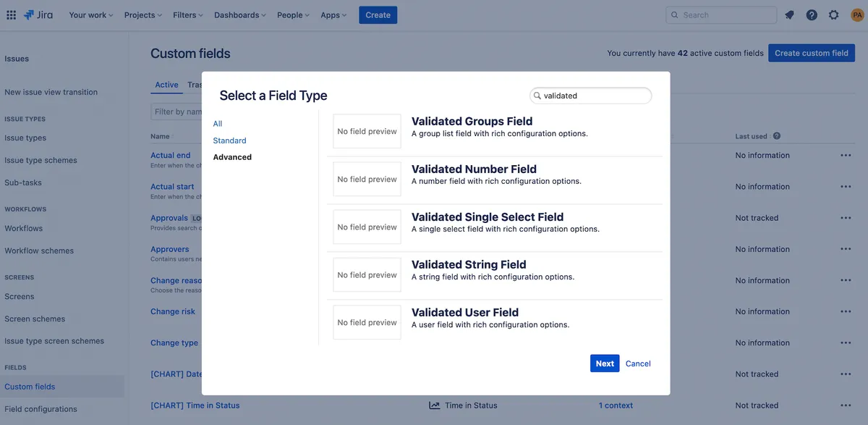Click the Validated String Field preview box
The image size is (868, 425).
pos(367,275)
